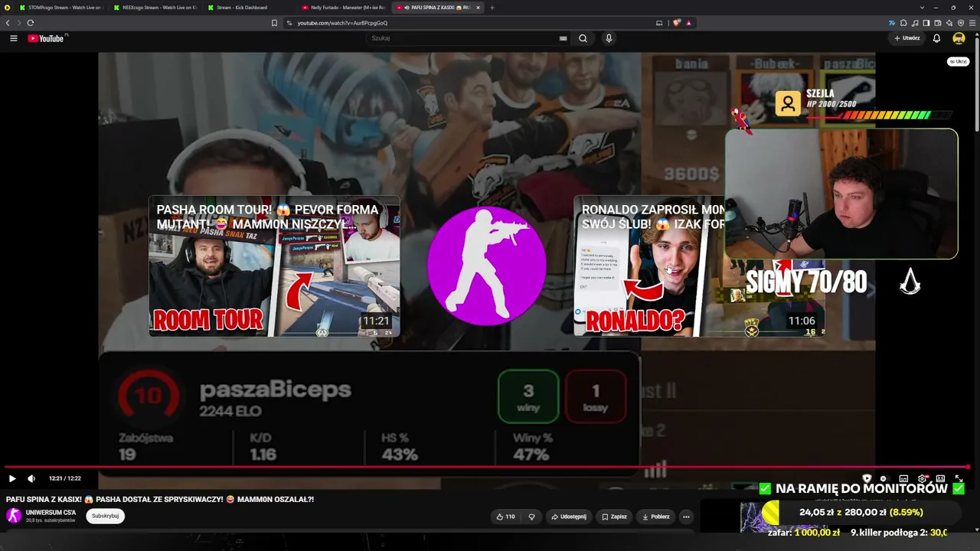Click the page vertical scrollbar
The width and height of the screenshot is (980, 551).
pos(976,84)
